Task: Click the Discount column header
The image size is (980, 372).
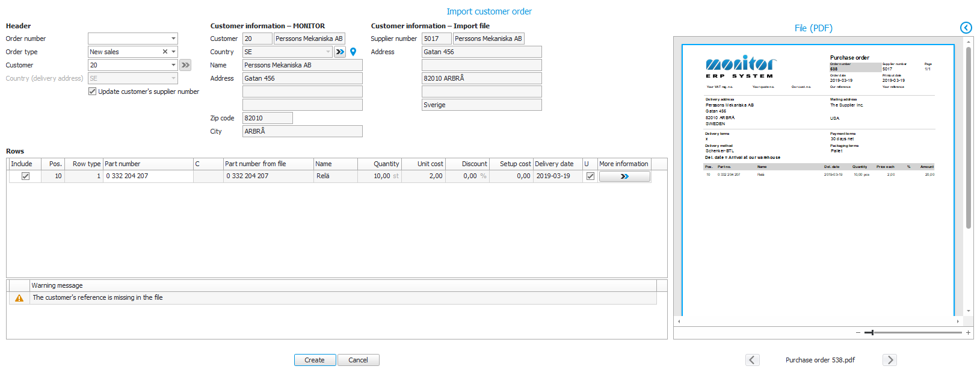Action: pos(467,164)
